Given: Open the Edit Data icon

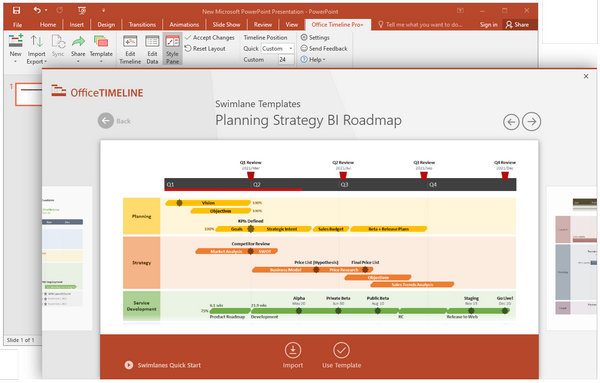Looking at the screenshot, I should click(152, 41).
